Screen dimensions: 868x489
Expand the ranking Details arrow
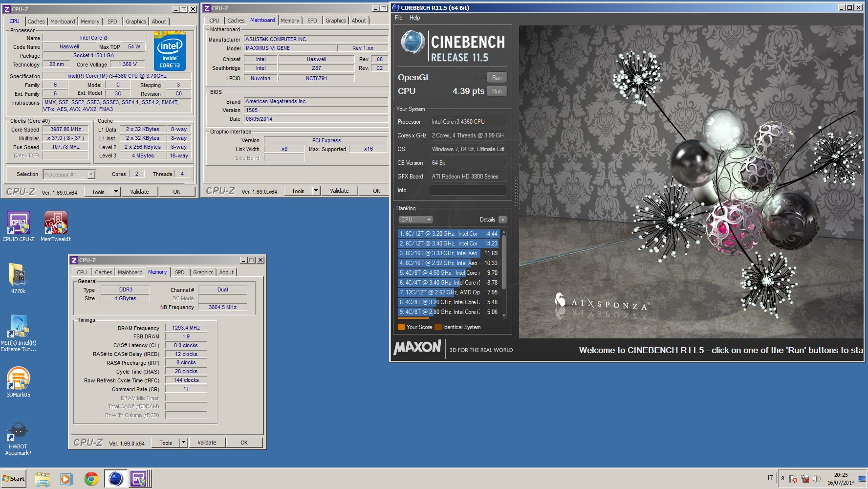(x=502, y=220)
